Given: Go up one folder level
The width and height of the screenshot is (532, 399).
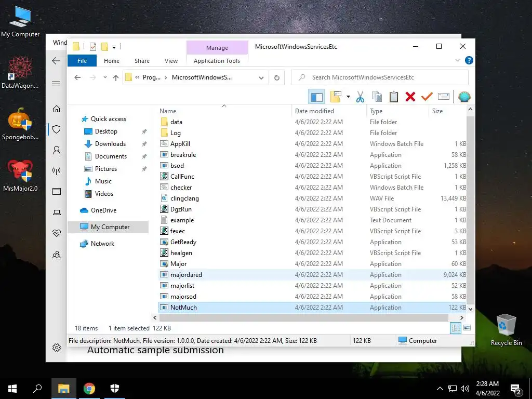Looking at the screenshot, I should pos(116,78).
